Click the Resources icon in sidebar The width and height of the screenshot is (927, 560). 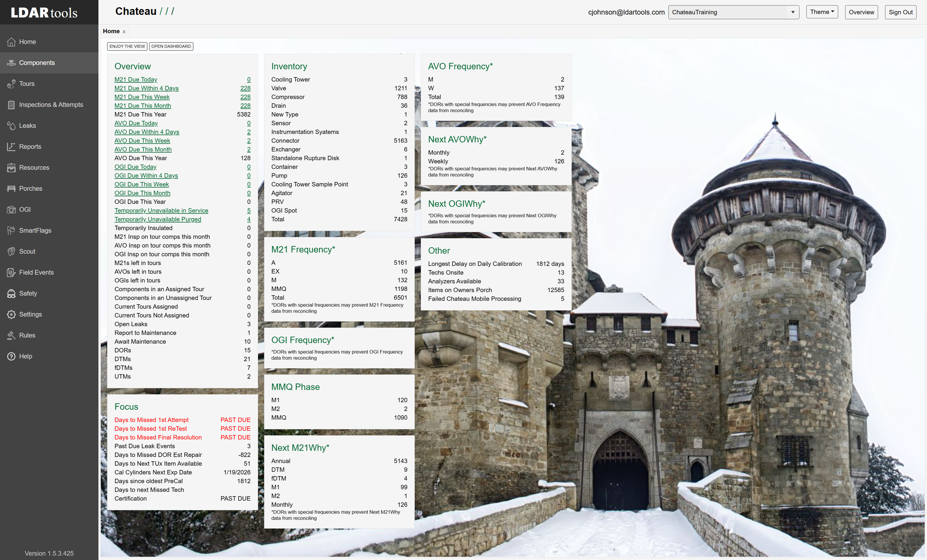coord(11,168)
